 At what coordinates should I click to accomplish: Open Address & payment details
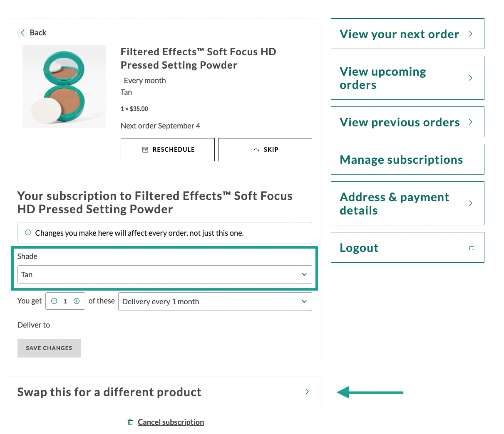pos(407,204)
